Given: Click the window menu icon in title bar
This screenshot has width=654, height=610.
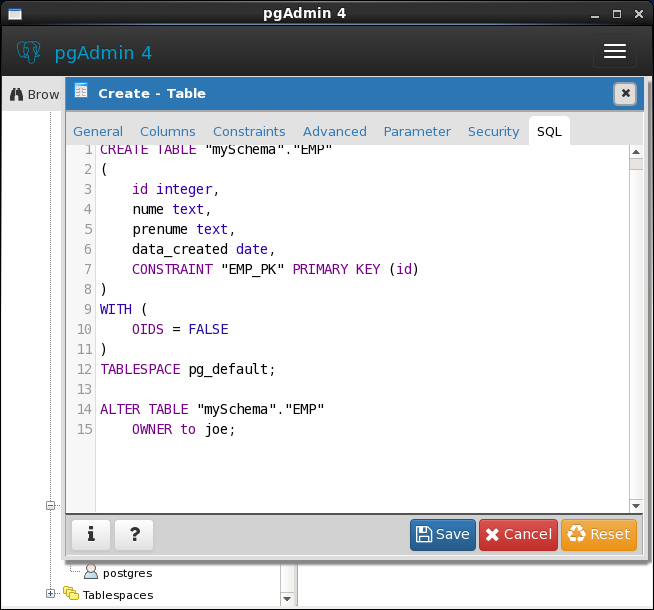Looking at the screenshot, I should [x=15, y=14].
